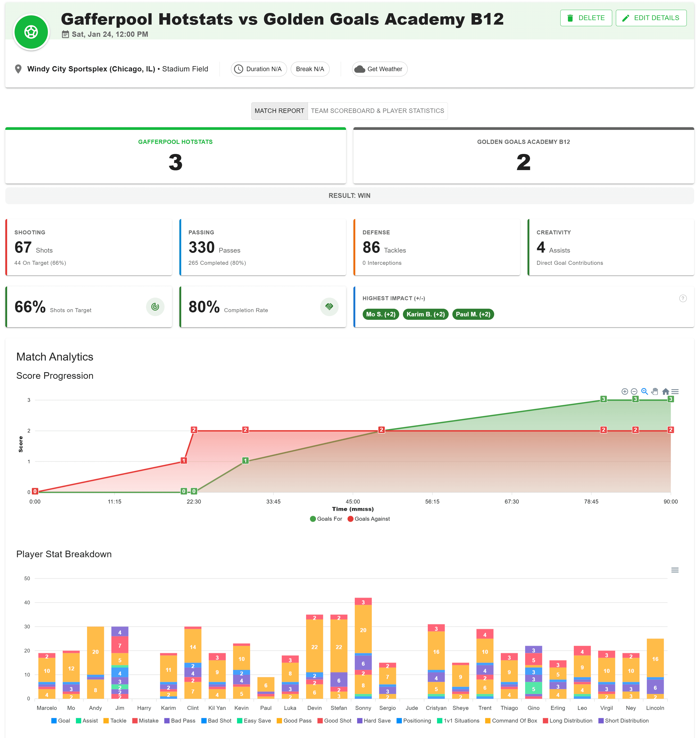Click the target icon beside Shots on Target
700x738 pixels.
[x=155, y=307]
